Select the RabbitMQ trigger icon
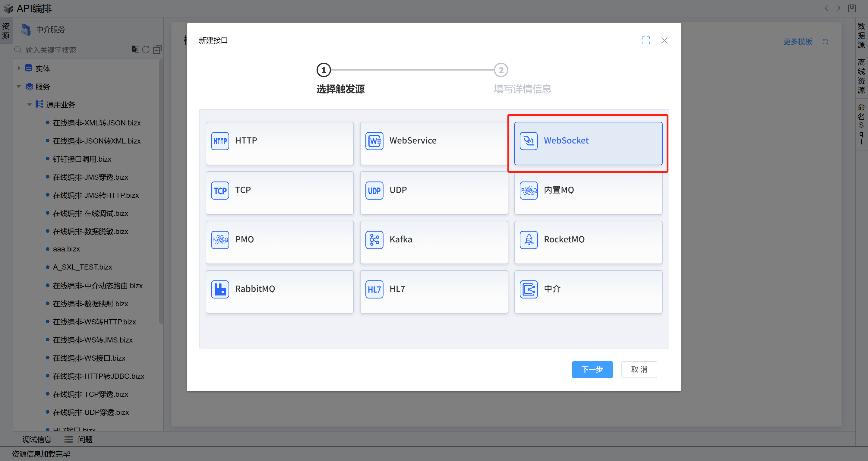868x461 pixels. 220,289
